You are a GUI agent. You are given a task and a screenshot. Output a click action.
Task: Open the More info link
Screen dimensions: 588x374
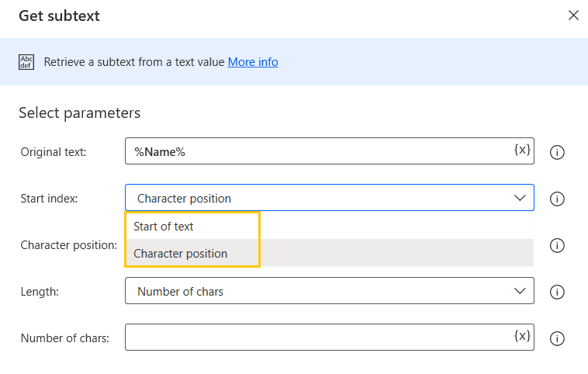click(x=253, y=62)
